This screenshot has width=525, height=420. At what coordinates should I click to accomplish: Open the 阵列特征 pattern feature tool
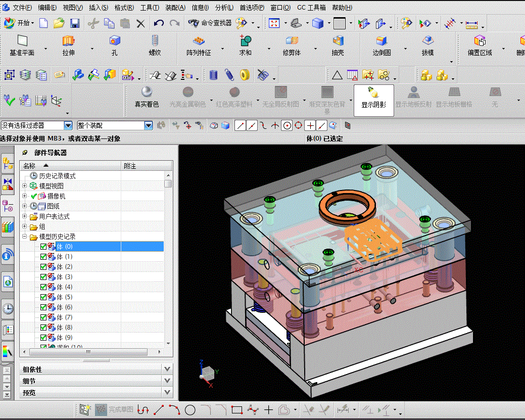tap(199, 45)
